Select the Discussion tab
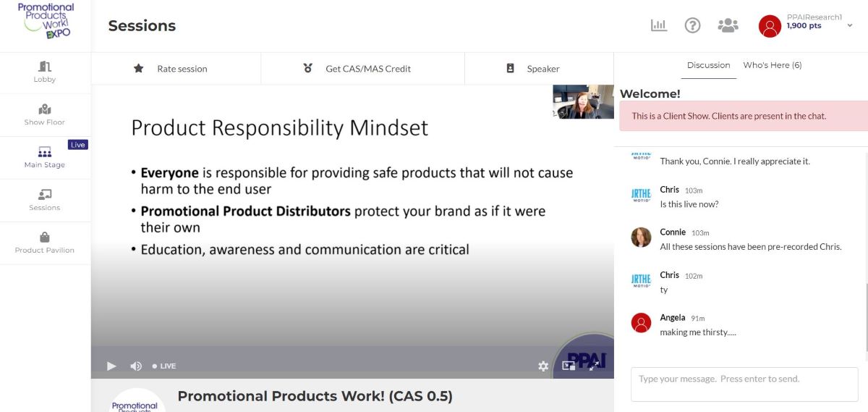This screenshot has height=412, width=868. (x=708, y=65)
